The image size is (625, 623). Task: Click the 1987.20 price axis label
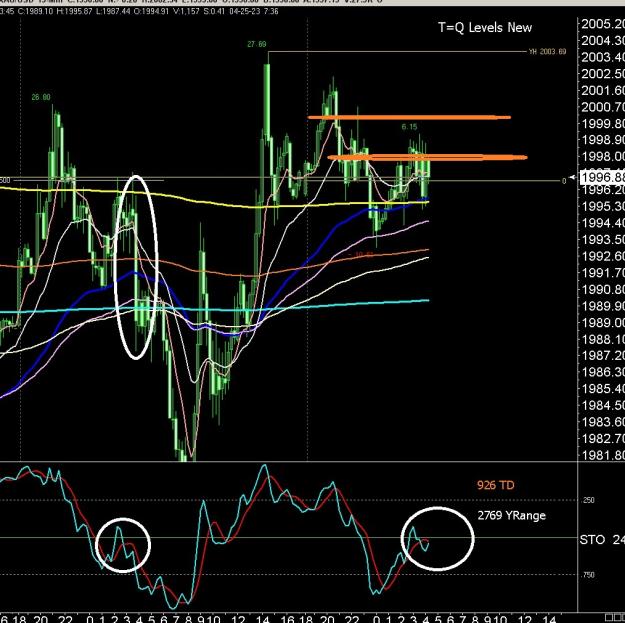pos(603,356)
